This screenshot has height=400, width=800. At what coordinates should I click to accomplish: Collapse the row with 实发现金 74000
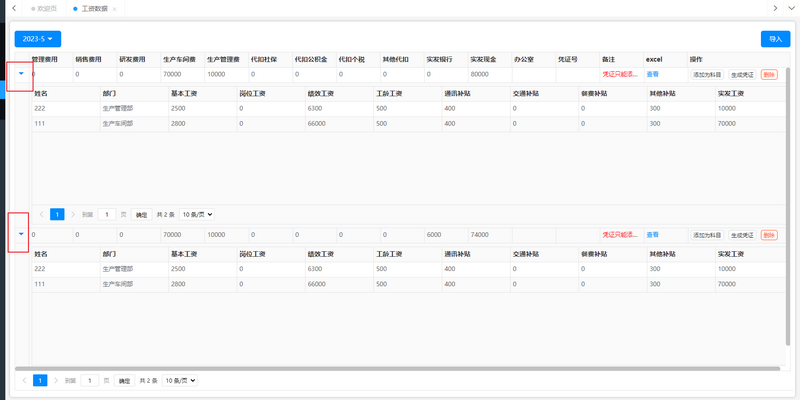[21, 234]
